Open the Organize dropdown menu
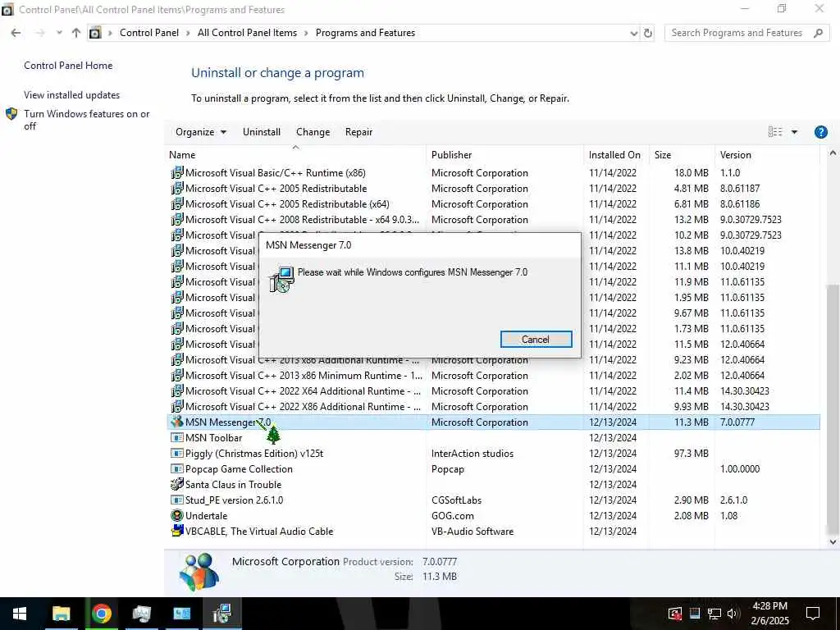 point(201,132)
